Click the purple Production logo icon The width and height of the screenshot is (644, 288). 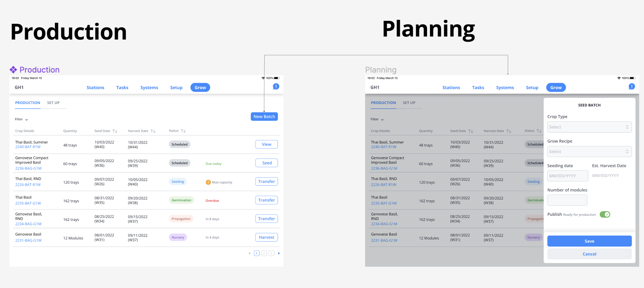[13, 70]
